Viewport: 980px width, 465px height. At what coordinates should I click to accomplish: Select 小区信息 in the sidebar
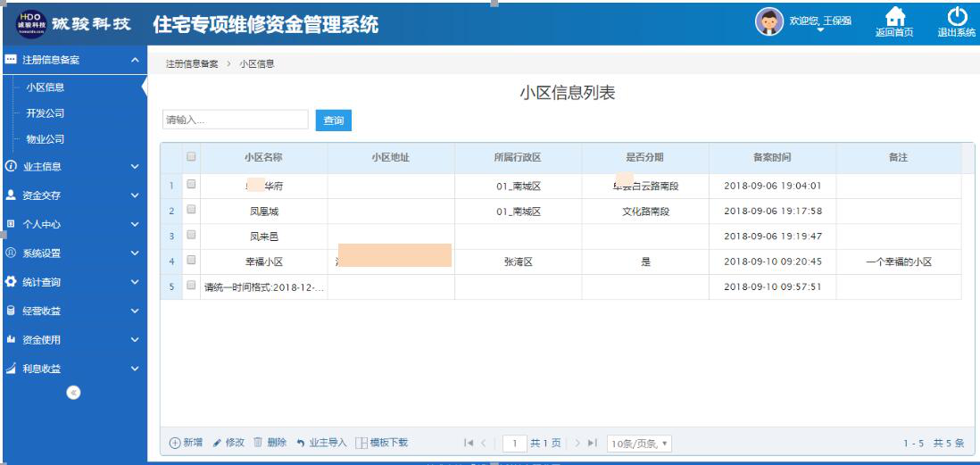point(45,87)
